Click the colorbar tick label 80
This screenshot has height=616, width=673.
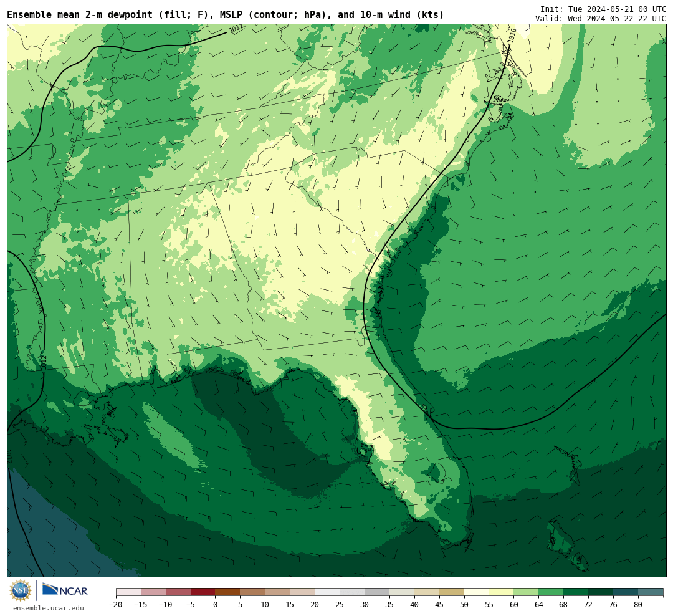pyautogui.click(x=638, y=604)
